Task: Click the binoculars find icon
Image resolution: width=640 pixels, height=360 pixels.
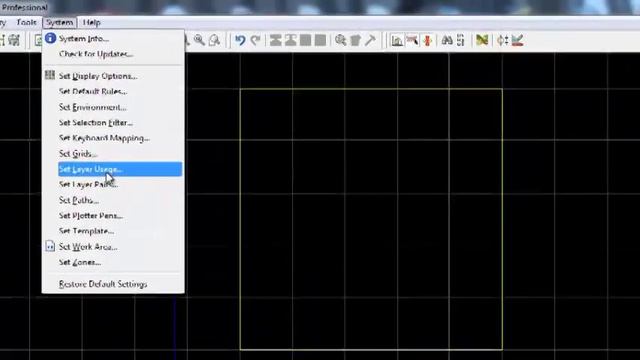Action: coord(447,40)
